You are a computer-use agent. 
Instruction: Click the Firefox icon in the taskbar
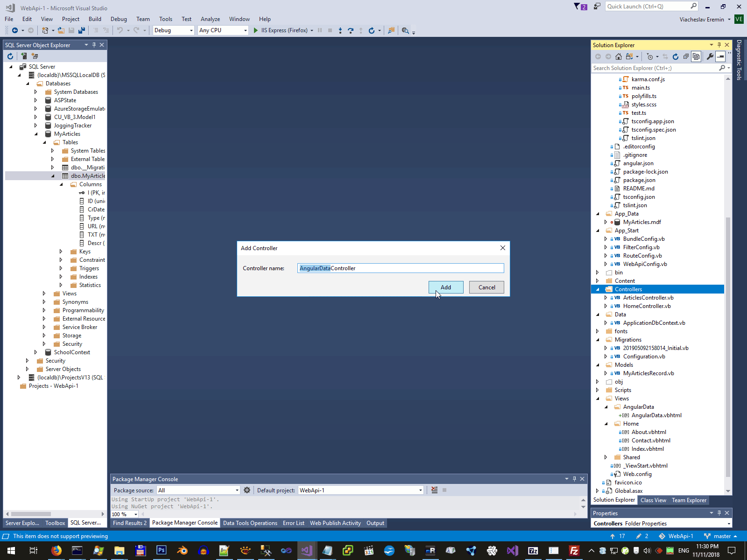pos(56,551)
